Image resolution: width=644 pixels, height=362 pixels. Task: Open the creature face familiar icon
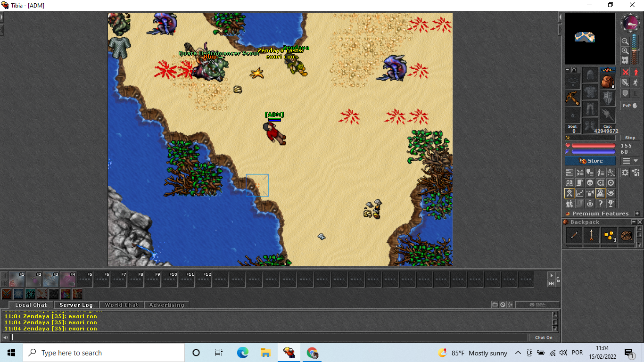click(611, 193)
